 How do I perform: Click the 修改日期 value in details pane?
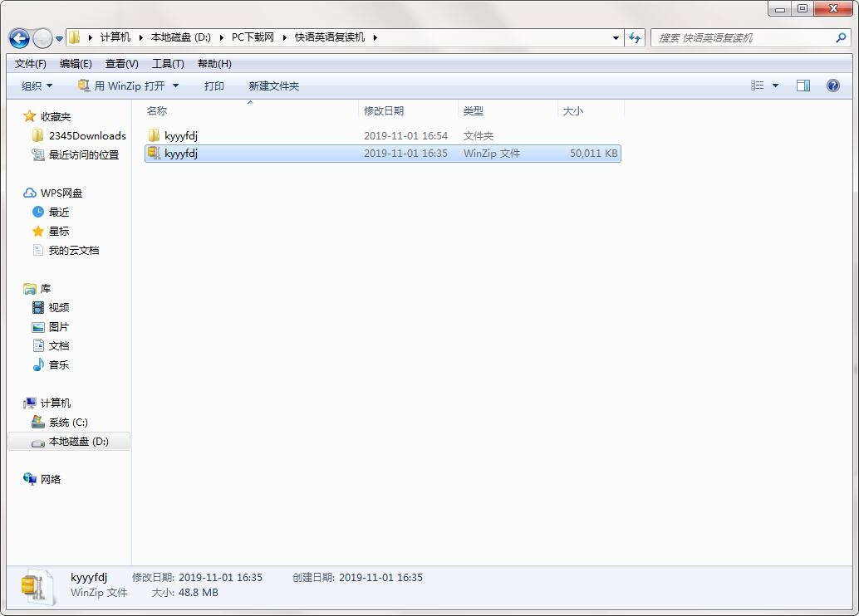(x=220, y=577)
